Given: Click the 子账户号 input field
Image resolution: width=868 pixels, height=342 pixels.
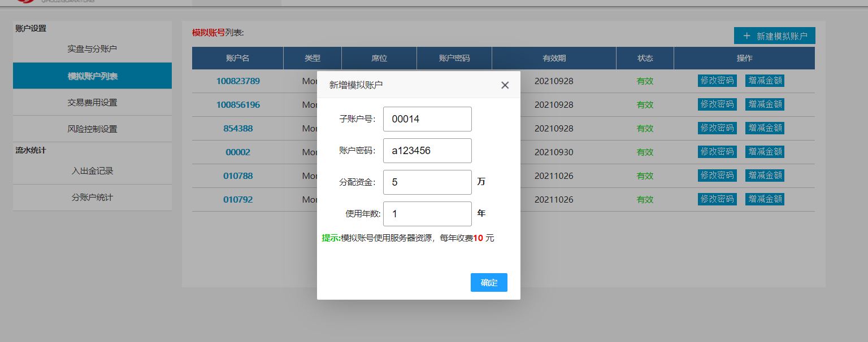Looking at the screenshot, I should [x=427, y=119].
